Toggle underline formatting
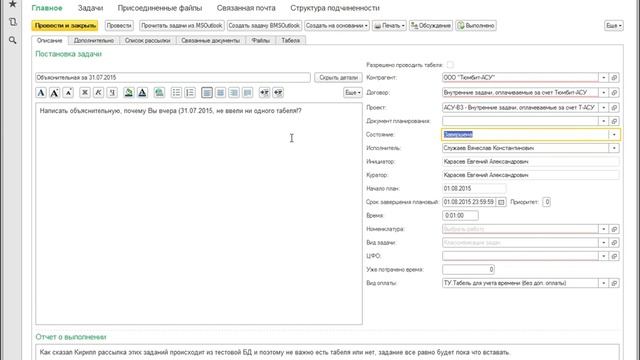The image size is (640, 360). click(112, 93)
